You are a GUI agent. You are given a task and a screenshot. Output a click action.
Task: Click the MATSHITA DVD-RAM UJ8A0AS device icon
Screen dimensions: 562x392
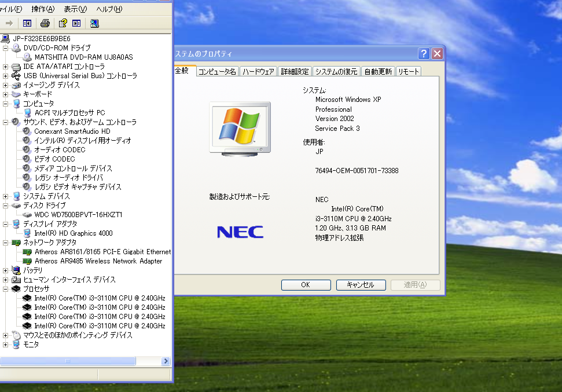point(27,57)
